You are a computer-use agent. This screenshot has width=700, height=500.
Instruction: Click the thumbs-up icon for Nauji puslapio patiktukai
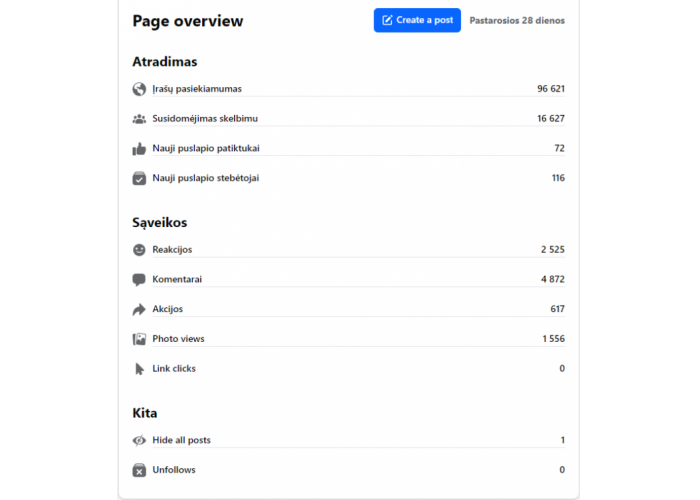[x=139, y=148]
